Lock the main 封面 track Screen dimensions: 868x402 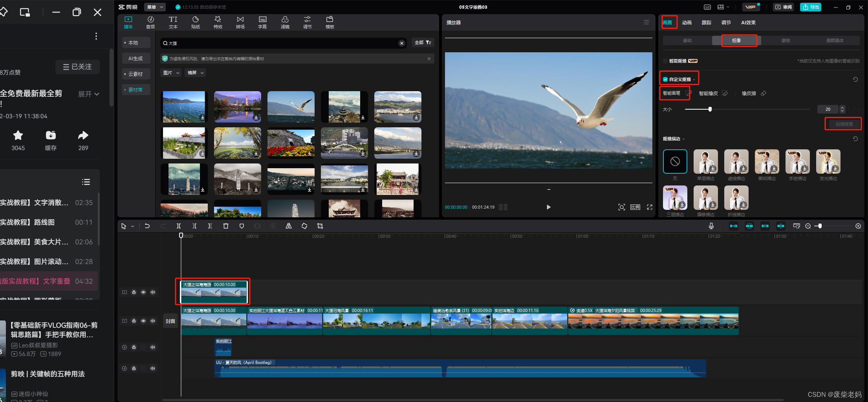(x=134, y=321)
